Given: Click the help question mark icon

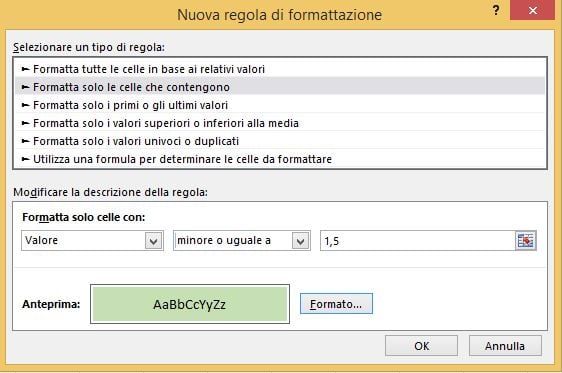Looking at the screenshot, I should click(x=496, y=10).
